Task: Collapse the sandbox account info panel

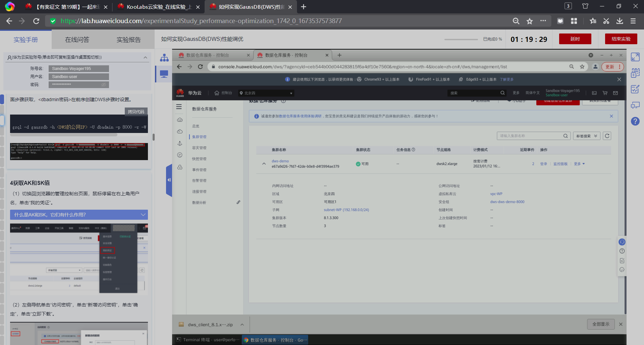Action: tap(145, 58)
